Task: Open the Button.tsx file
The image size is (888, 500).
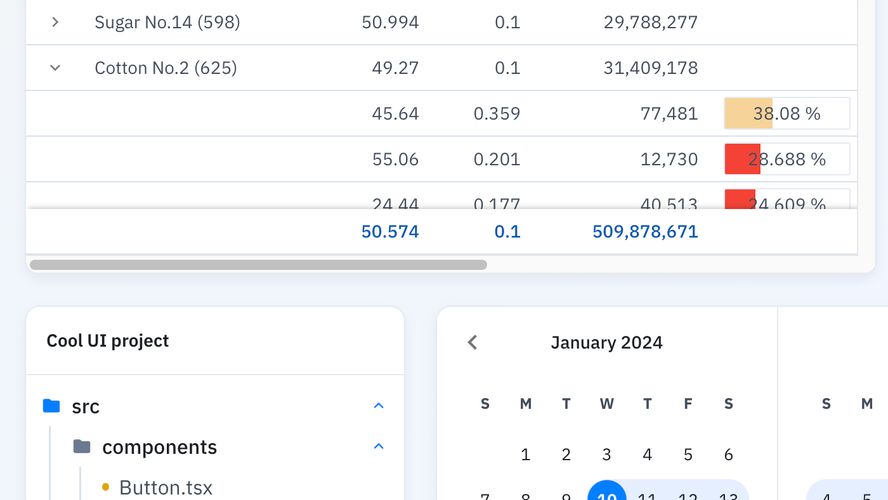Action: click(x=165, y=487)
